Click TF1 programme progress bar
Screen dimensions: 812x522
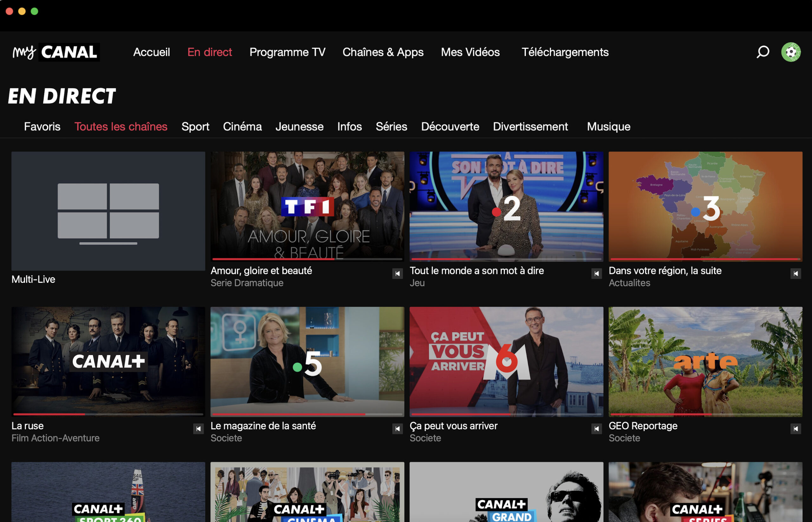(x=307, y=259)
